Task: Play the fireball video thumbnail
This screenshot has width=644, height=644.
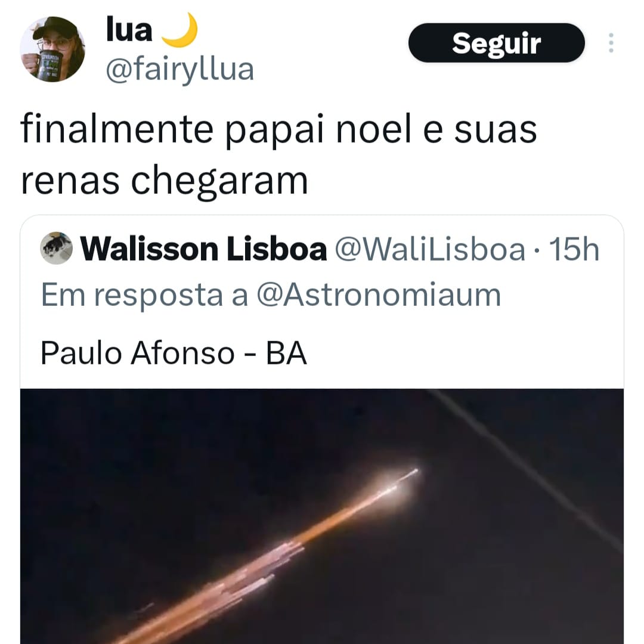Action: click(322, 516)
